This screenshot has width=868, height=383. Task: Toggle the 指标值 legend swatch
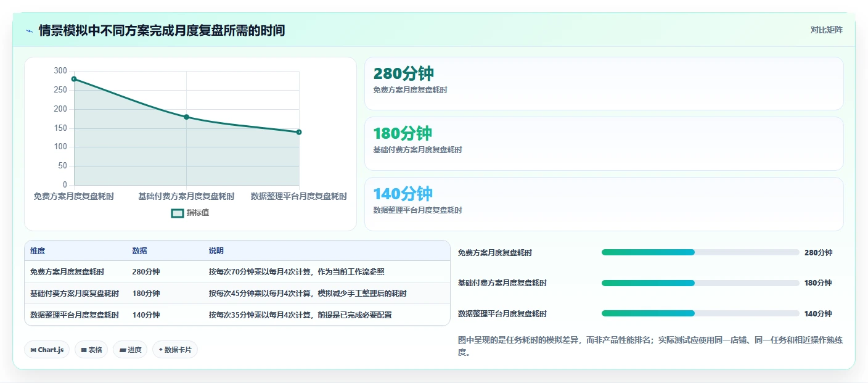(x=177, y=213)
